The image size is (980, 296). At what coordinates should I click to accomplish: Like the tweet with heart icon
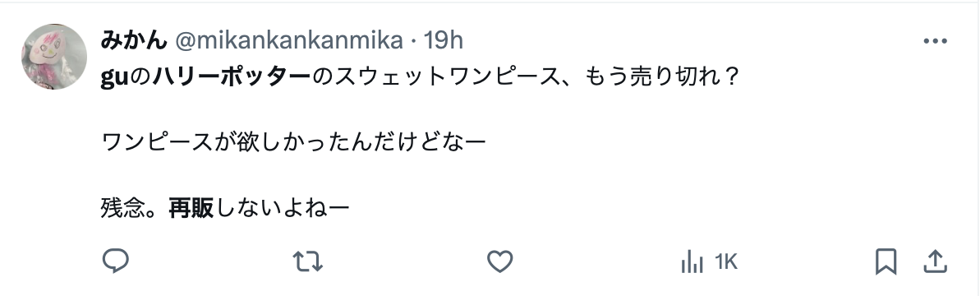pos(500,261)
